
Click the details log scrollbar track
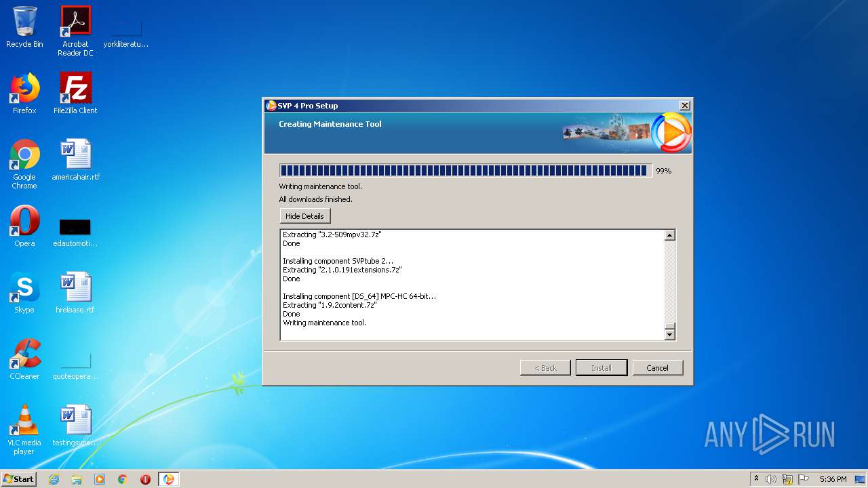pos(669,281)
